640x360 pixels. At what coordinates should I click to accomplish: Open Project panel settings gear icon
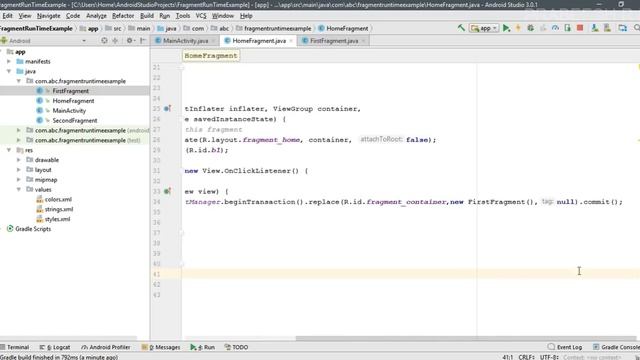pos(130,41)
